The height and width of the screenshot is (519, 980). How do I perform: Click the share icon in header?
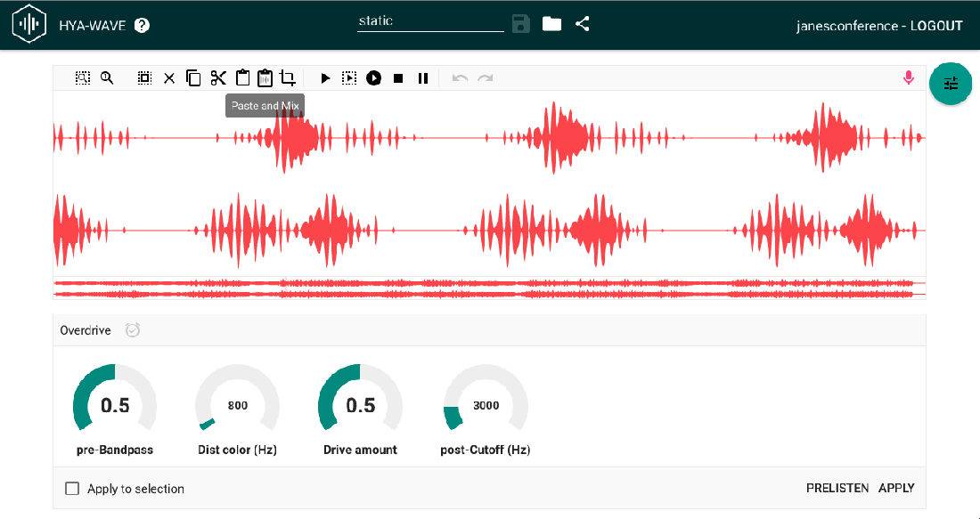583,24
